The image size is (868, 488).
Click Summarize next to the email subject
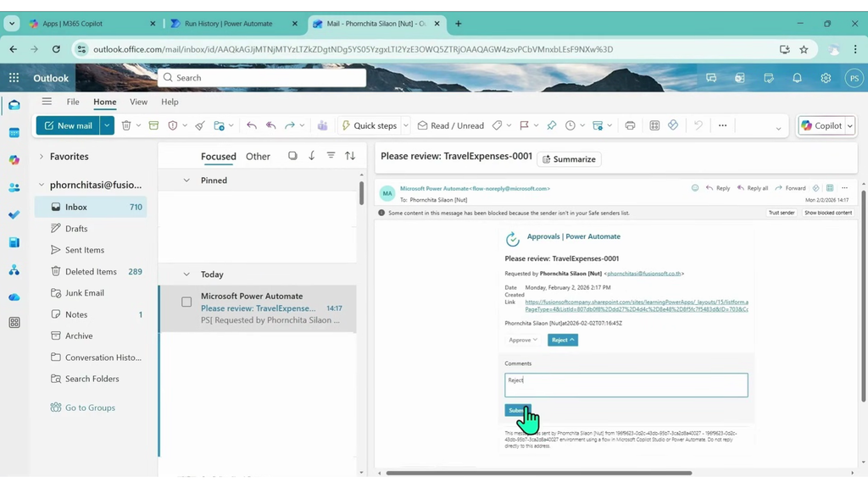tap(569, 159)
